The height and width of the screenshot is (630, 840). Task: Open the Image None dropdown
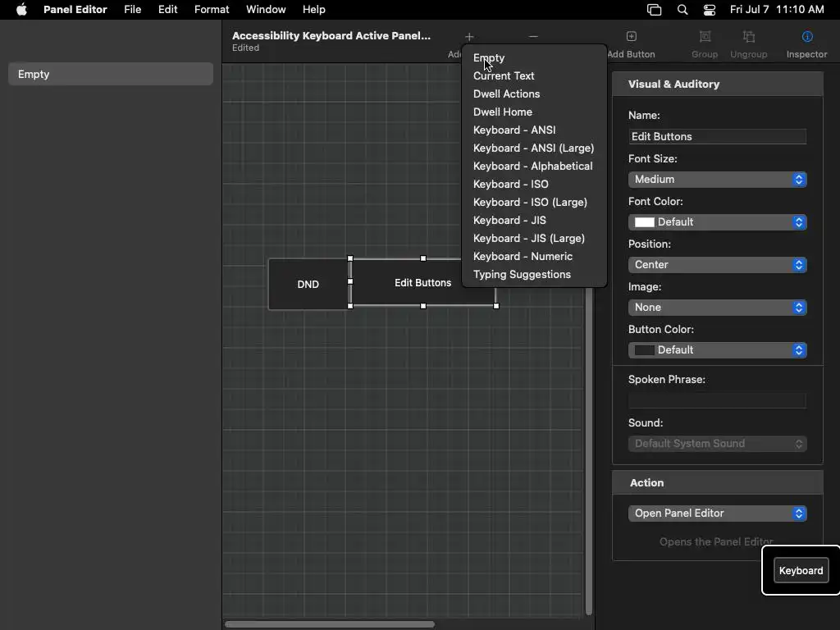click(x=717, y=308)
